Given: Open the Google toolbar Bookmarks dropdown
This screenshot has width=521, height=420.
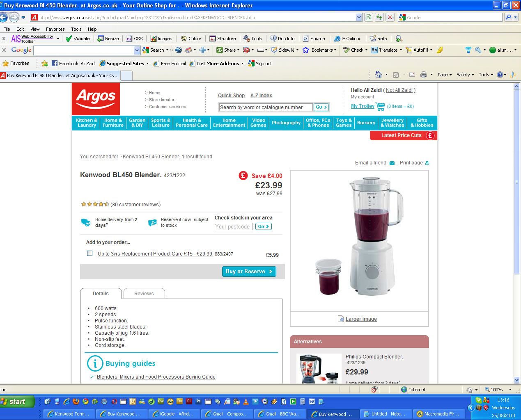Looking at the screenshot, I should click(319, 50).
